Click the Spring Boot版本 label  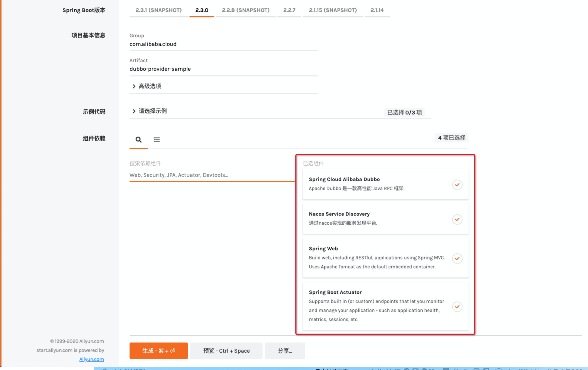(84, 10)
